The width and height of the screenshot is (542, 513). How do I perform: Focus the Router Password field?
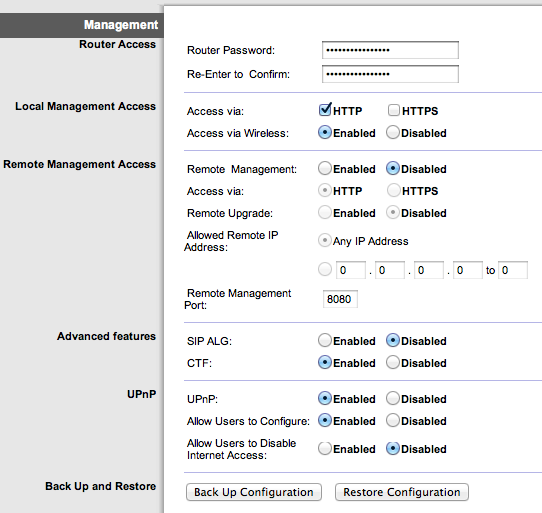[390, 50]
